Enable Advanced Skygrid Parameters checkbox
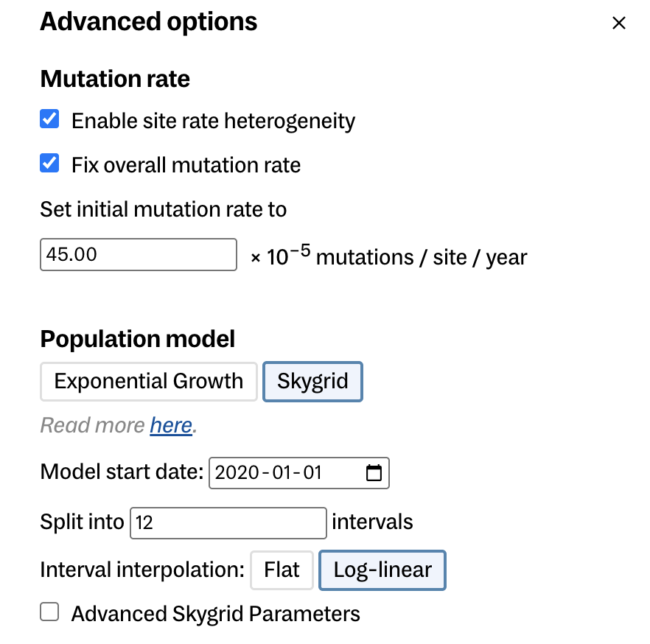This screenshot has width=650, height=644. (x=49, y=612)
